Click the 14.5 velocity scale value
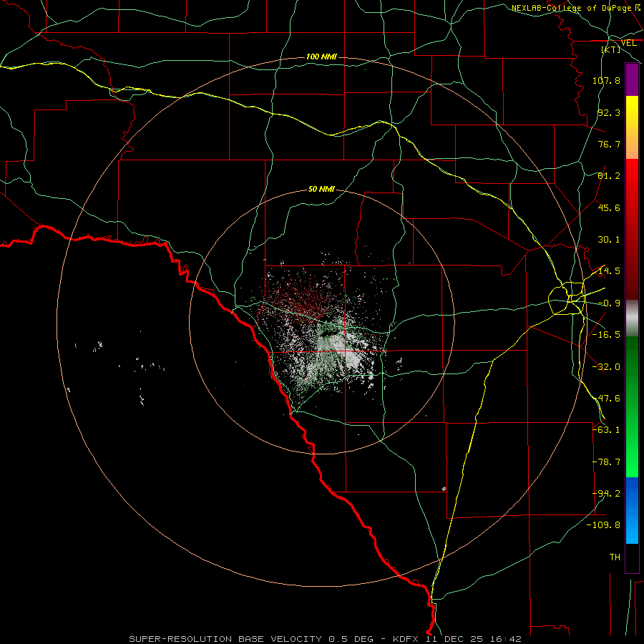 click(x=609, y=271)
